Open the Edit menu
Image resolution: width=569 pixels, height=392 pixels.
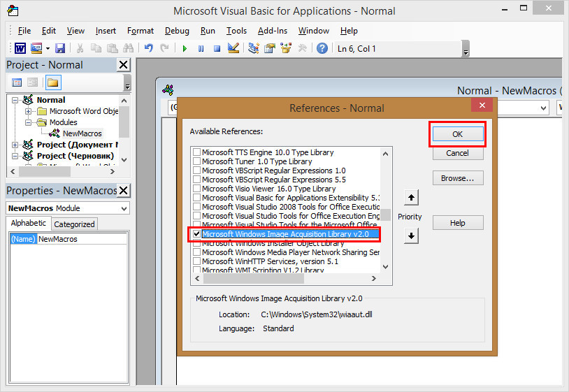(49, 31)
